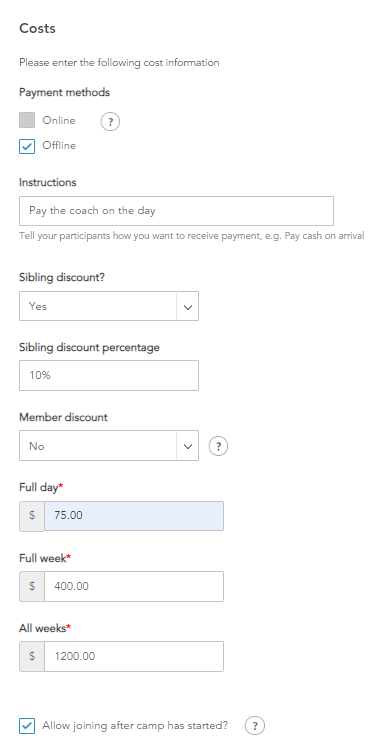Click the Sibling discount percentage field
Viewport: 383px width, 750px height.
[109, 375]
